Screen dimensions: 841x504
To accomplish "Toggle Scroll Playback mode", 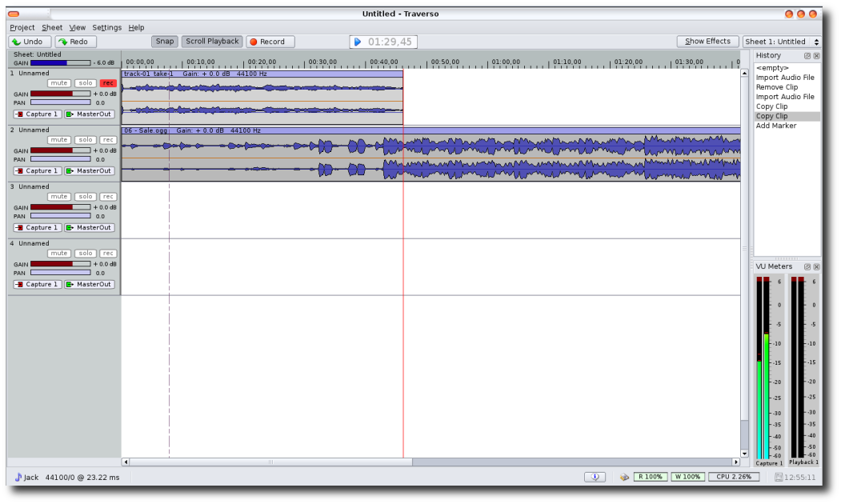I will (x=212, y=42).
